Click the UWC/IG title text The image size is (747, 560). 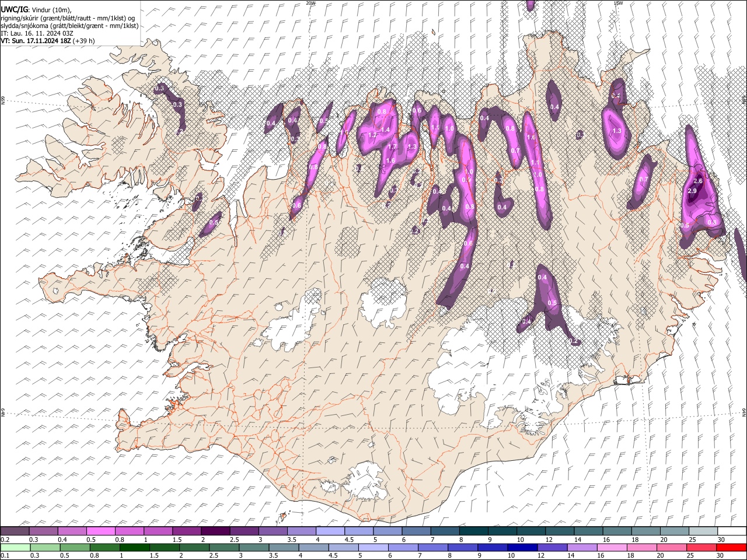(x=14, y=9)
